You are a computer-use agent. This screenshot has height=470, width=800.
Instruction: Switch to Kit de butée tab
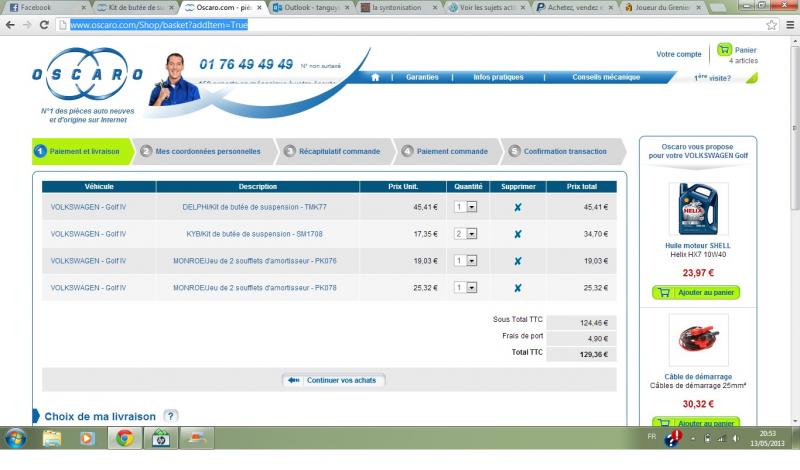point(135,8)
